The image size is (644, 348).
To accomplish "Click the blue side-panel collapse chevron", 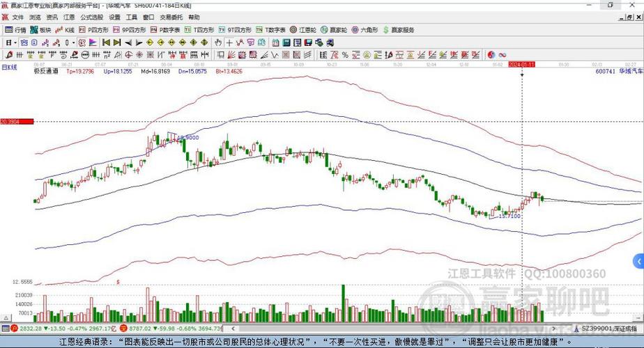I will click(x=638, y=261).
